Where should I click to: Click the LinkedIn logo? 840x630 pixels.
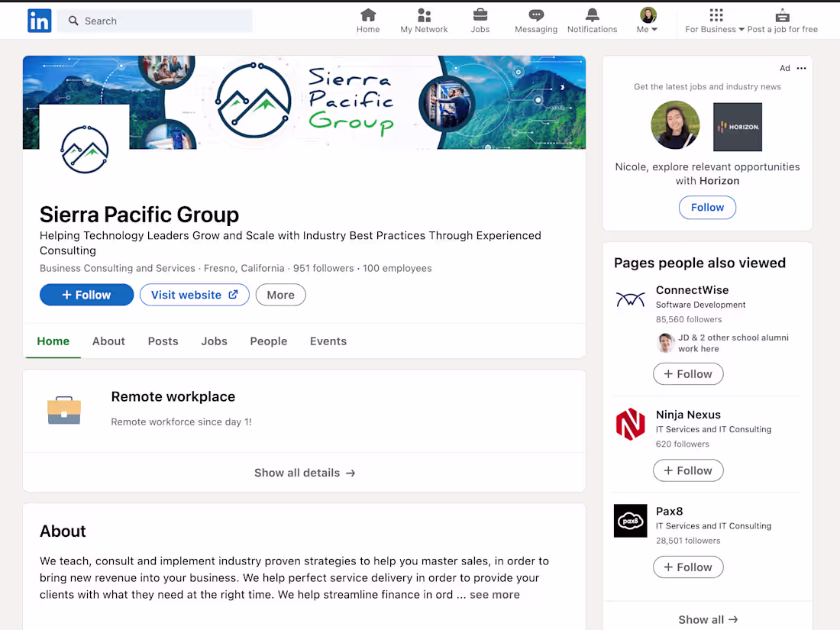[x=39, y=21]
